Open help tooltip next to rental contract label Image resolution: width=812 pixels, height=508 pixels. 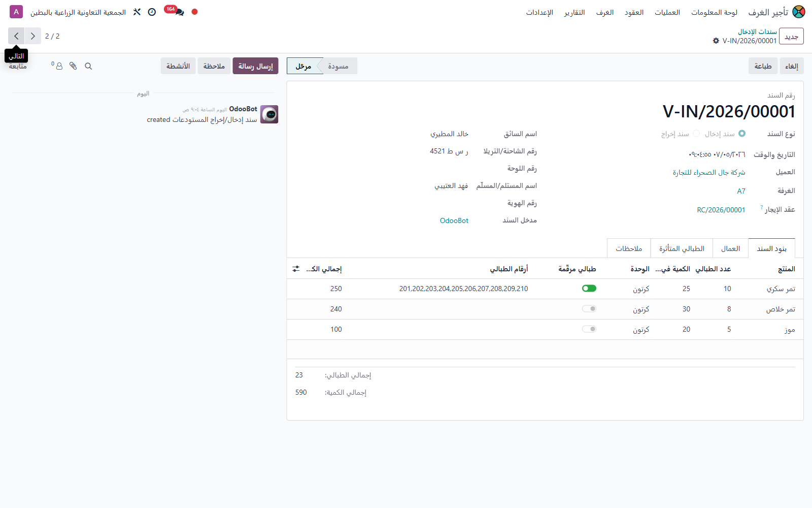pos(762,207)
